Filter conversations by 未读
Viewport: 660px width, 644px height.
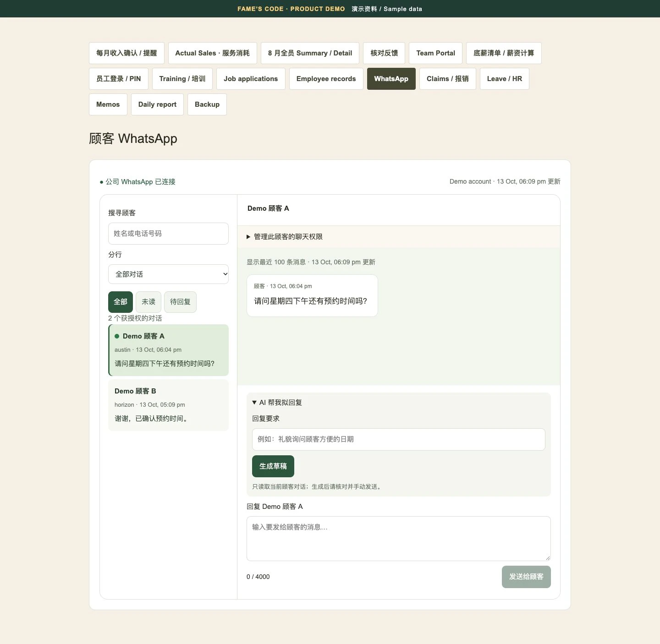point(148,302)
